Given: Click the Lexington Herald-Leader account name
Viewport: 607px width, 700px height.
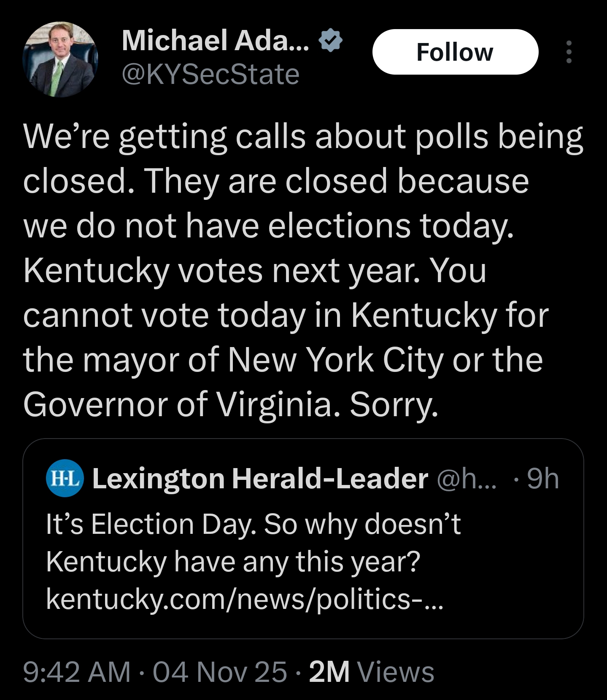Looking at the screenshot, I should pos(260,479).
